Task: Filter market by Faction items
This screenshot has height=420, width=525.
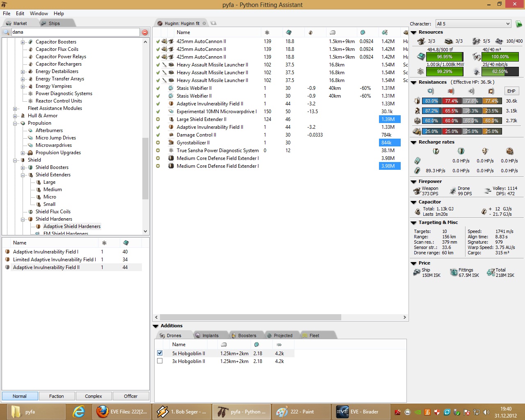Action: coord(57,396)
